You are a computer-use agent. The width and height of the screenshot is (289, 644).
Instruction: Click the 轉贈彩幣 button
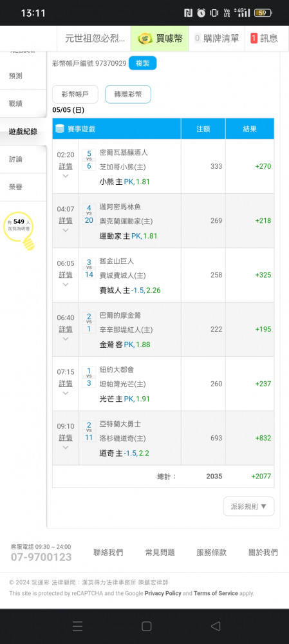click(x=128, y=94)
